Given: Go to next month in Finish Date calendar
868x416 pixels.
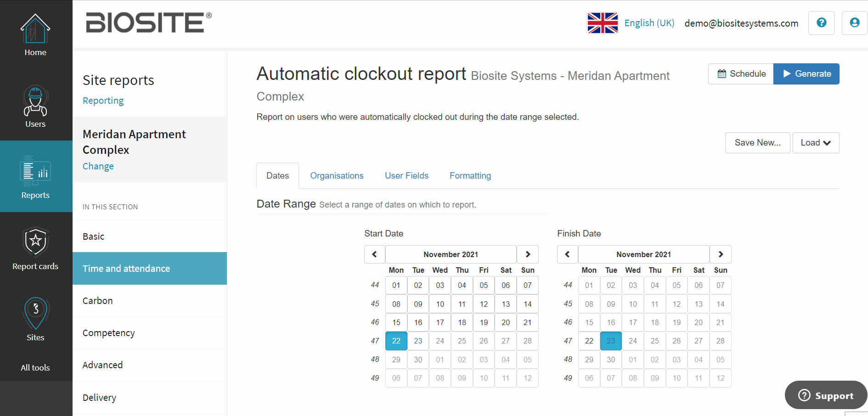Looking at the screenshot, I should [721, 254].
